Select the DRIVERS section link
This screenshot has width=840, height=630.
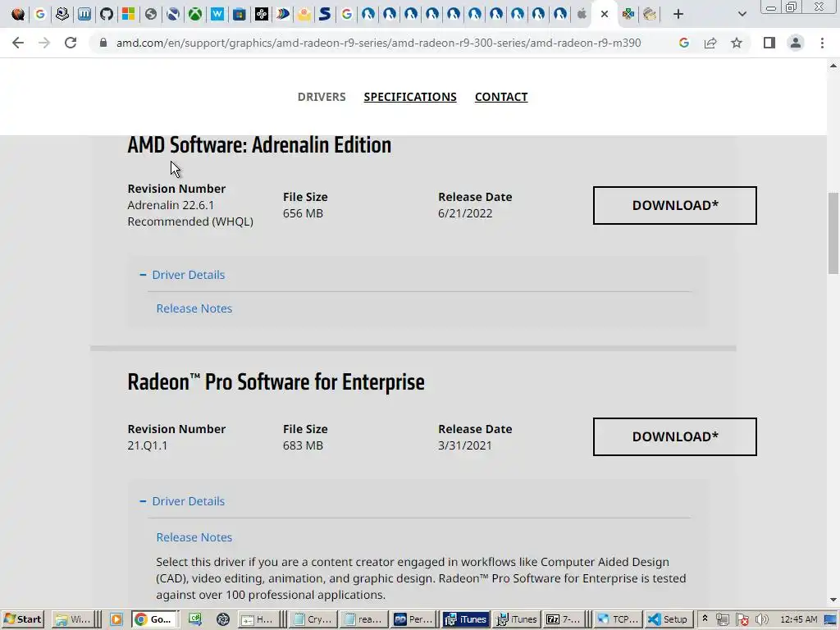click(322, 97)
